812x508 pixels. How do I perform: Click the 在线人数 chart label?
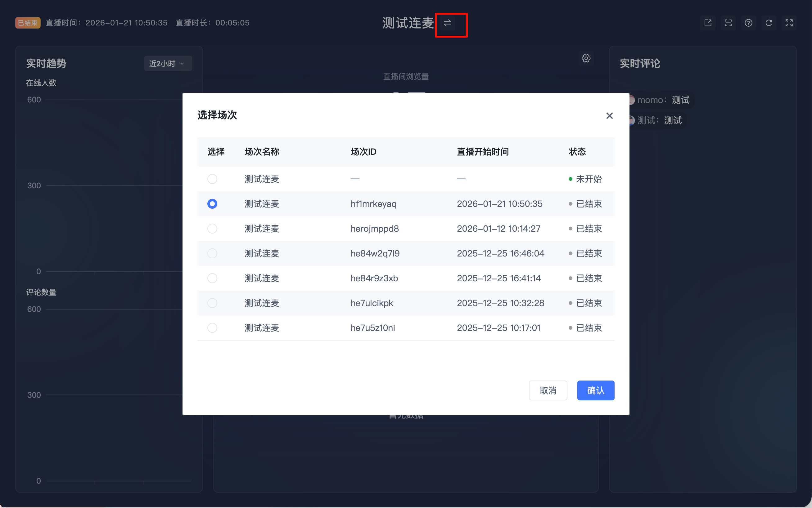(x=41, y=83)
